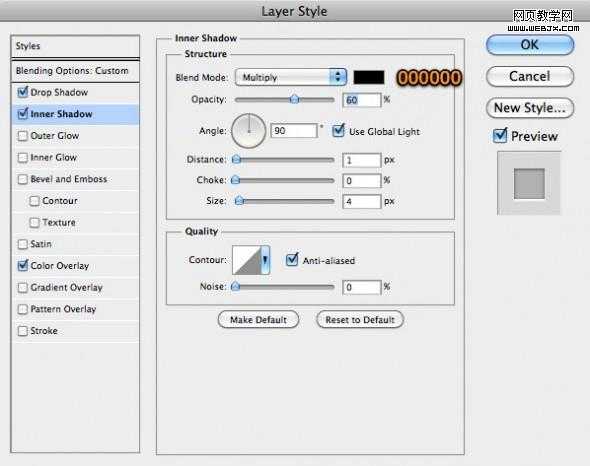Toggle Use Global Light checkbox

click(x=338, y=131)
